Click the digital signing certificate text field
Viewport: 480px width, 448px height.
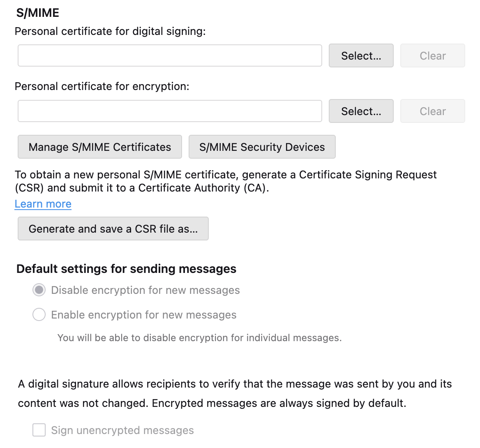pos(170,55)
